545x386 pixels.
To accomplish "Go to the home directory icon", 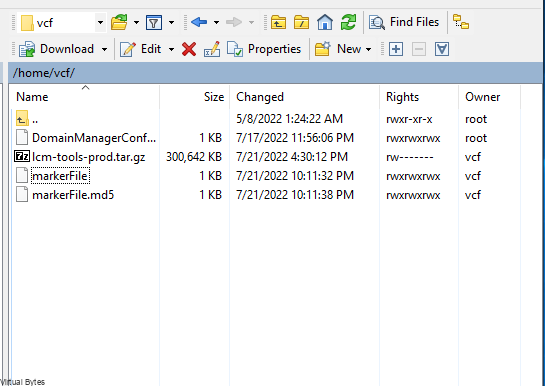I will click(325, 23).
